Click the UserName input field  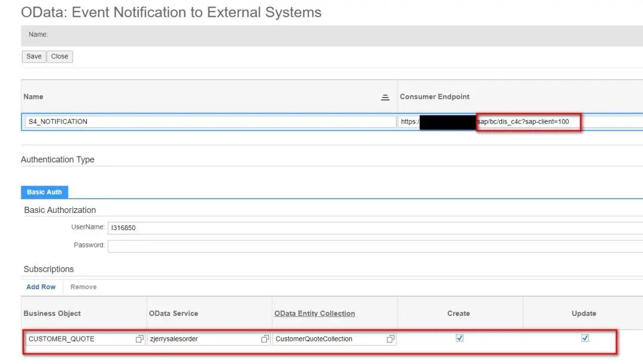click(x=375, y=228)
